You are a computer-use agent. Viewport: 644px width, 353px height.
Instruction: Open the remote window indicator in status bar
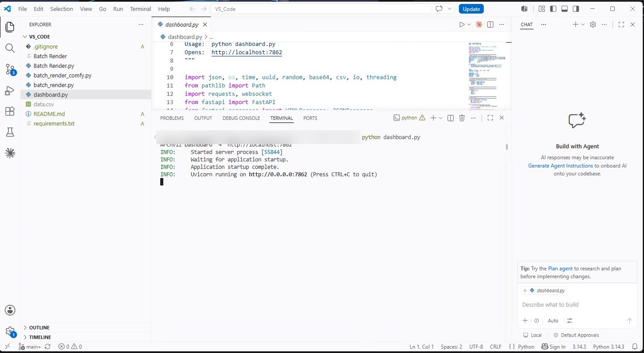click(x=7, y=347)
